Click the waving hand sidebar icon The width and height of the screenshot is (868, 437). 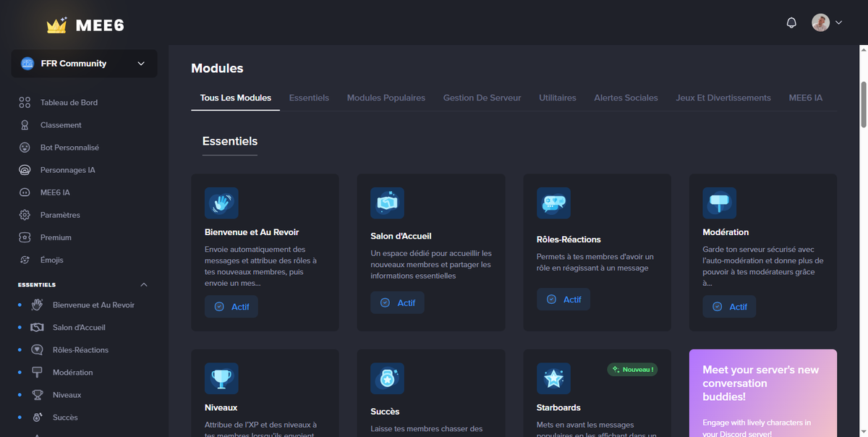coord(37,305)
